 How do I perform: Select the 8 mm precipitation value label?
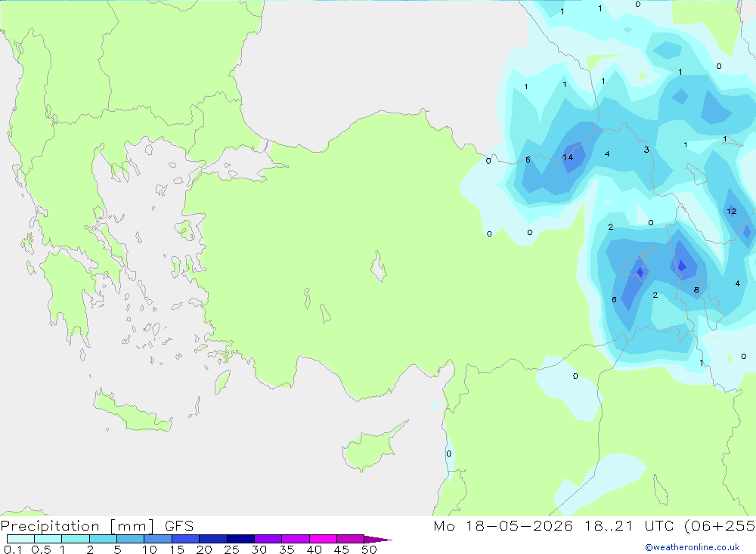tap(696, 289)
